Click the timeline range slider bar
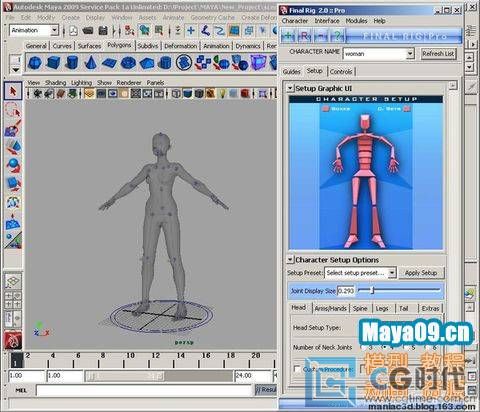Screen dimensions: 480x412 pos(125,376)
